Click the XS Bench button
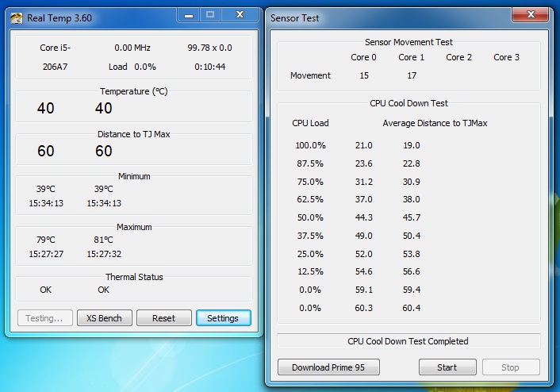Image resolution: width=560 pixels, height=392 pixels. coord(104,318)
